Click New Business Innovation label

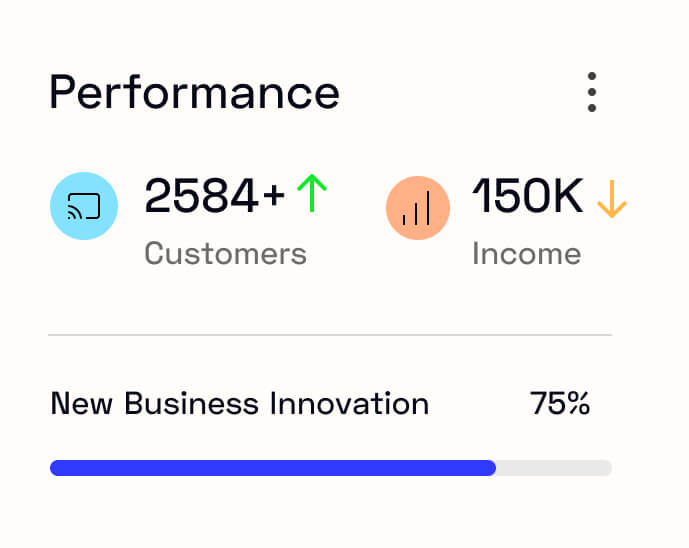pos(239,403)
